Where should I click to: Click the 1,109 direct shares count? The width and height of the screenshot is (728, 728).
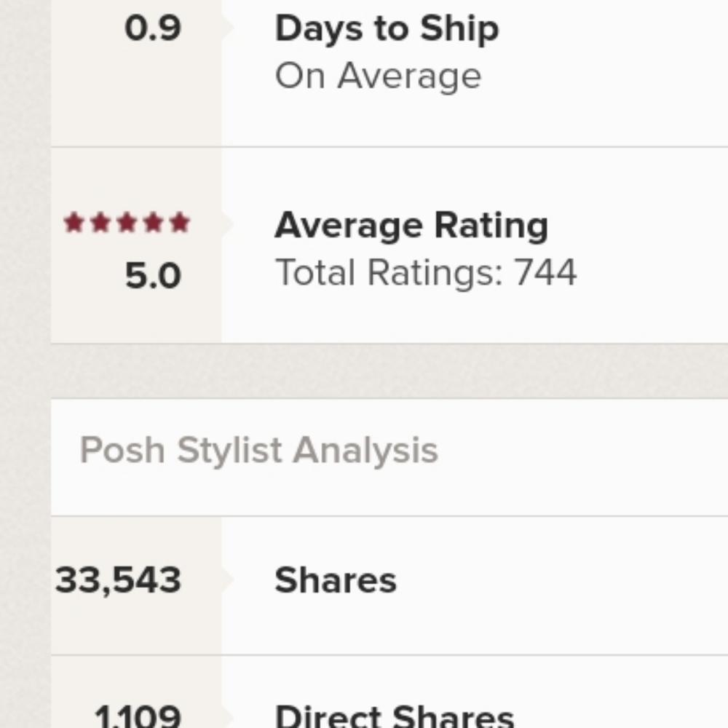tap(138, 716)
